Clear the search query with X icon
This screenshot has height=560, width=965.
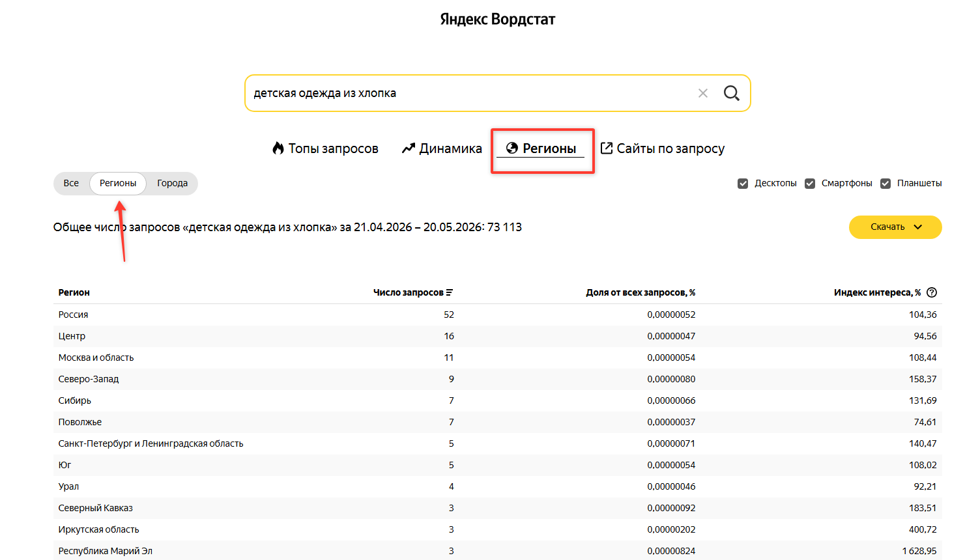703,93
